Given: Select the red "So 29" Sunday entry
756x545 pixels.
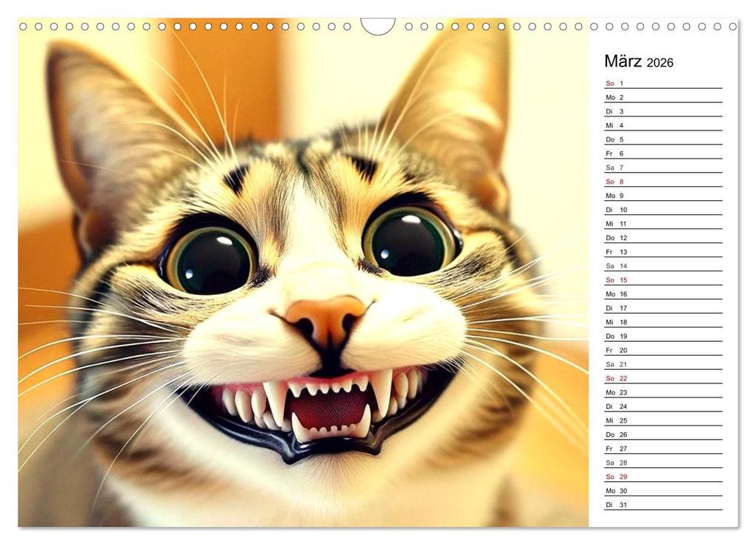Looking at the screenshot, I should pos(663,477).
